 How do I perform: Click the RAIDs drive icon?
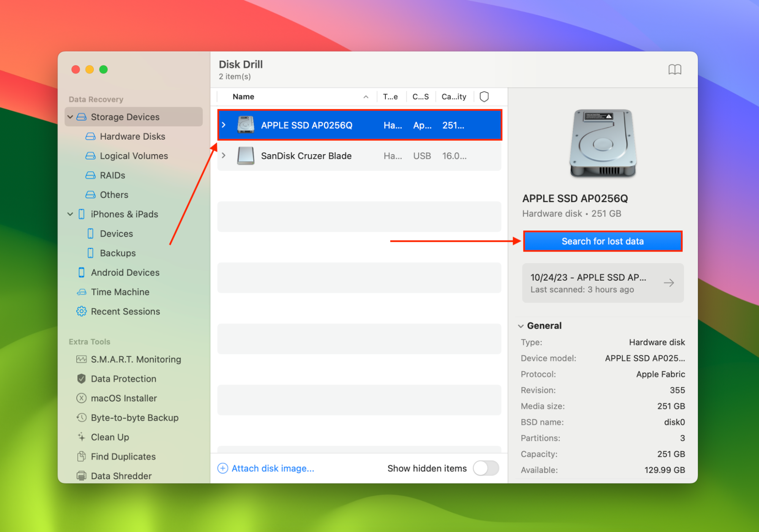(90, 175)
